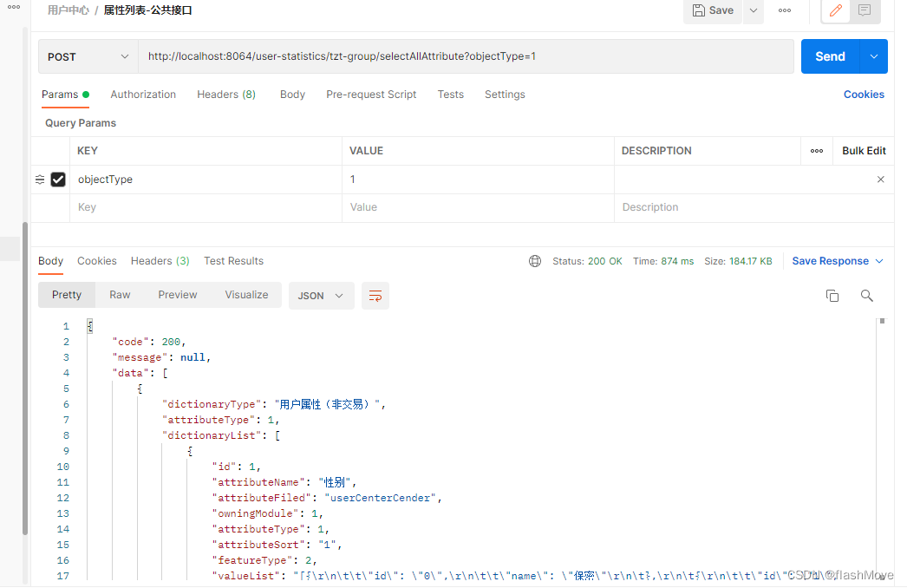Open the request more-actions ellipsis menu
The height and width of the screenshot is (588, 907).
point(785,10)
